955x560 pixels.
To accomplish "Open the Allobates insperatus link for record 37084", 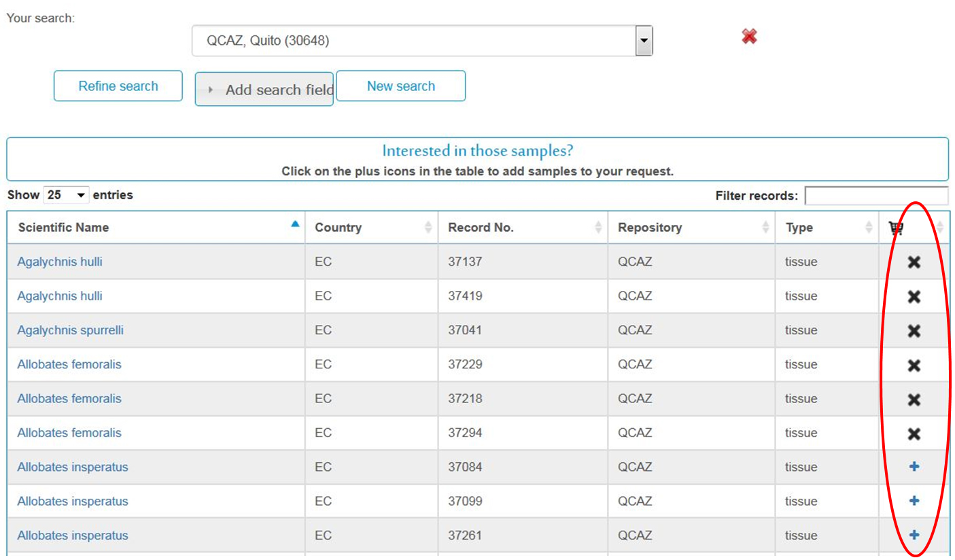I will pyautogui.click(x=73, y=468).
